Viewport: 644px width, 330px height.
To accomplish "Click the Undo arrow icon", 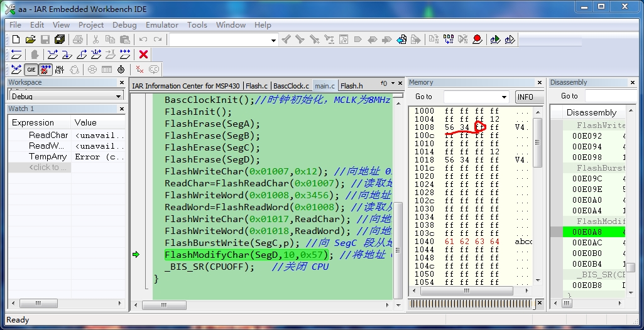I will pyautogui.click(x=143, y=40).
